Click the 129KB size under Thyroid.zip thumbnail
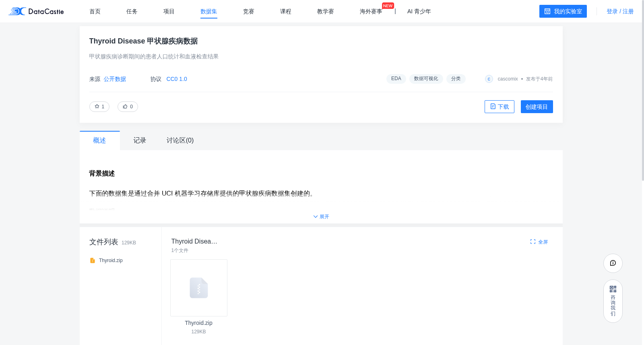The width and height of the screenshot is (644, 345). tap(199, 332)
